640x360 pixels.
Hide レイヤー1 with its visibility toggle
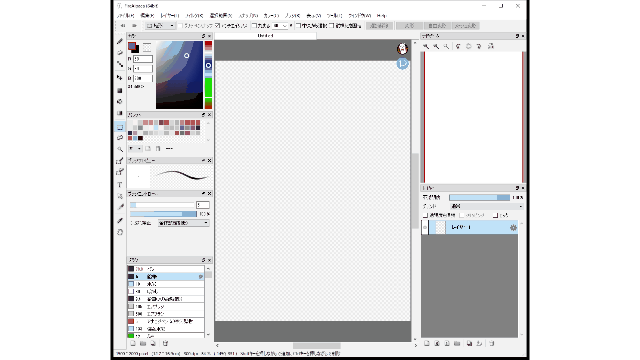[425, 228]
